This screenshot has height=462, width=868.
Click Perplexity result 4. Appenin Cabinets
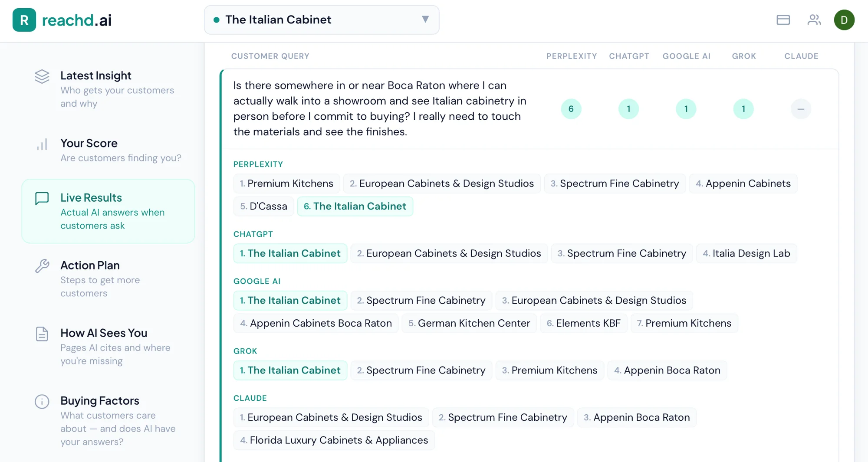tap(743, 183)
